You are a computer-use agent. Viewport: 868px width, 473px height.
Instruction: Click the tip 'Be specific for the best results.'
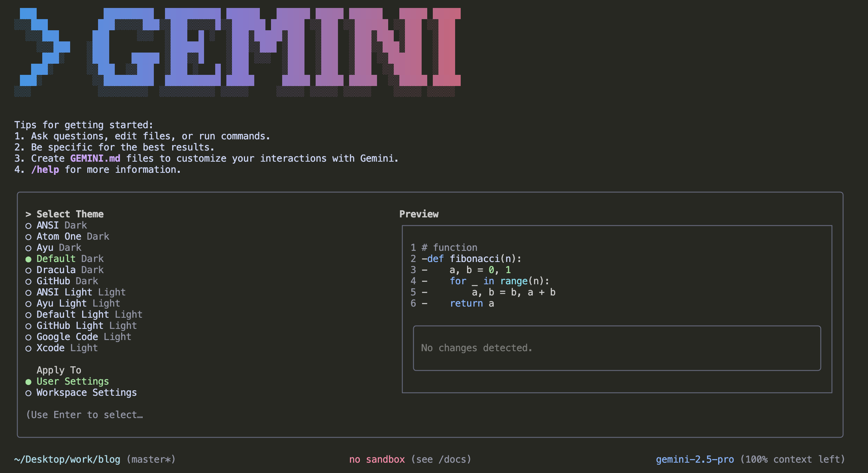123,147
